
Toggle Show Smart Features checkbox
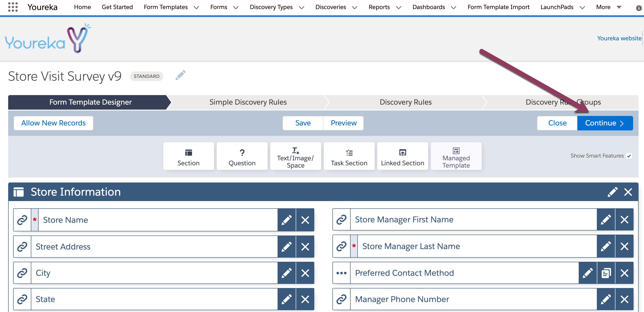click(629, 156)
